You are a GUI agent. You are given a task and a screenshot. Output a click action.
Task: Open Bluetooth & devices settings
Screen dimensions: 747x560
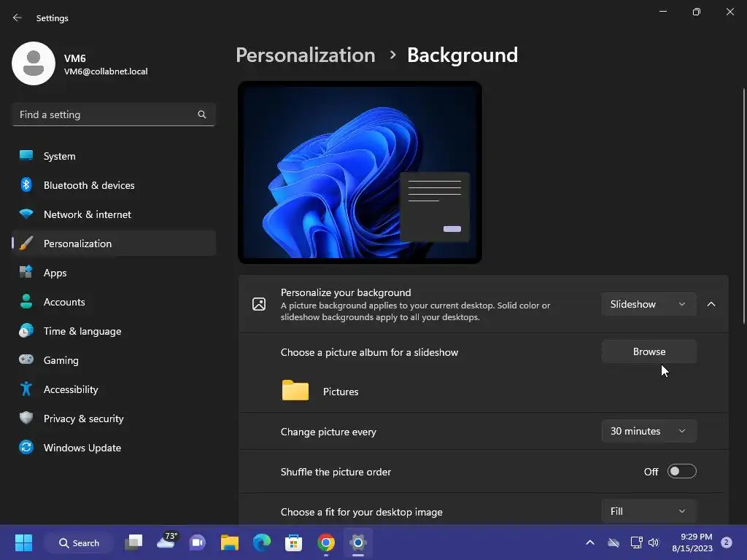tap(114, 184)
